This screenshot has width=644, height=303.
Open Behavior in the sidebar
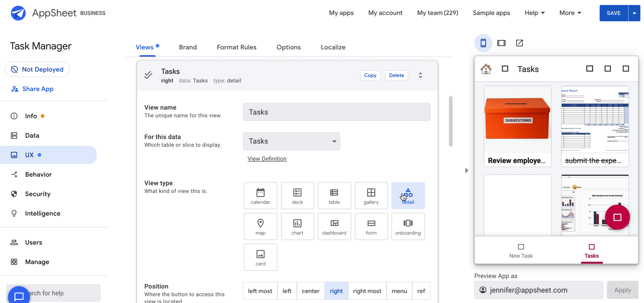[x=38, y=174]
